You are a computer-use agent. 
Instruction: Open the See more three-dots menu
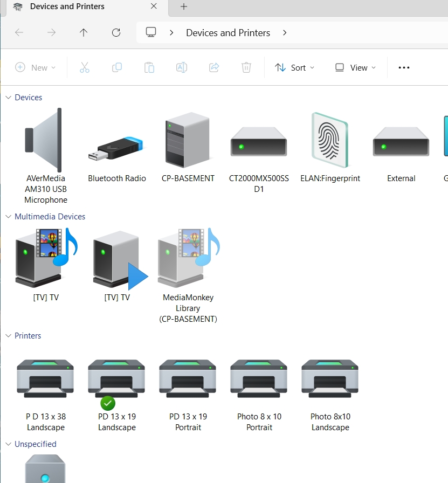(404, 67)
